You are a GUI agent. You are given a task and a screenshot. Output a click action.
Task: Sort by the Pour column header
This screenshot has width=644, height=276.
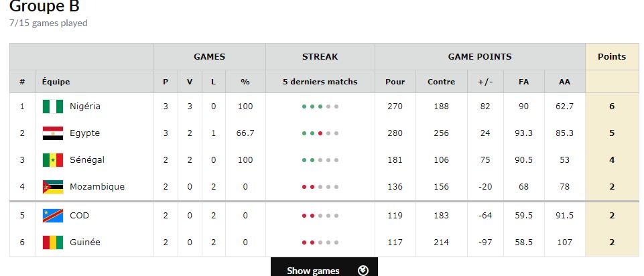[x=395, y=82]
